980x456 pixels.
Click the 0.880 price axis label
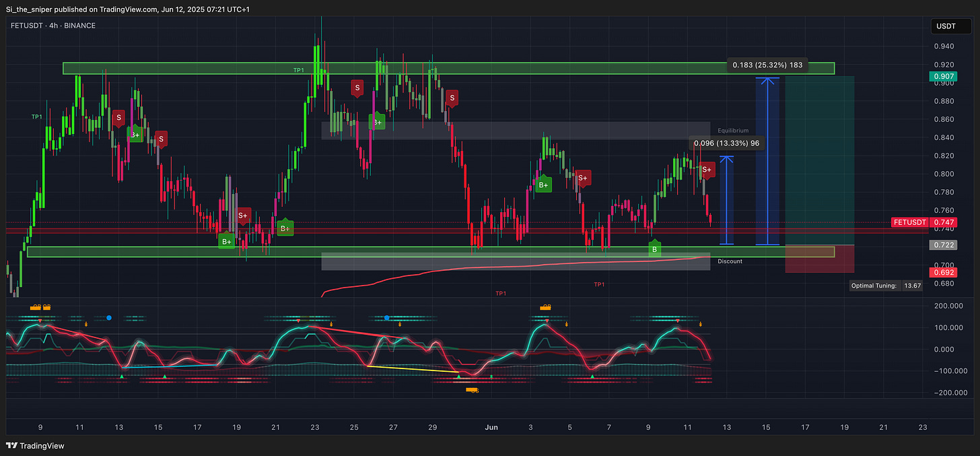click(943, 101)
